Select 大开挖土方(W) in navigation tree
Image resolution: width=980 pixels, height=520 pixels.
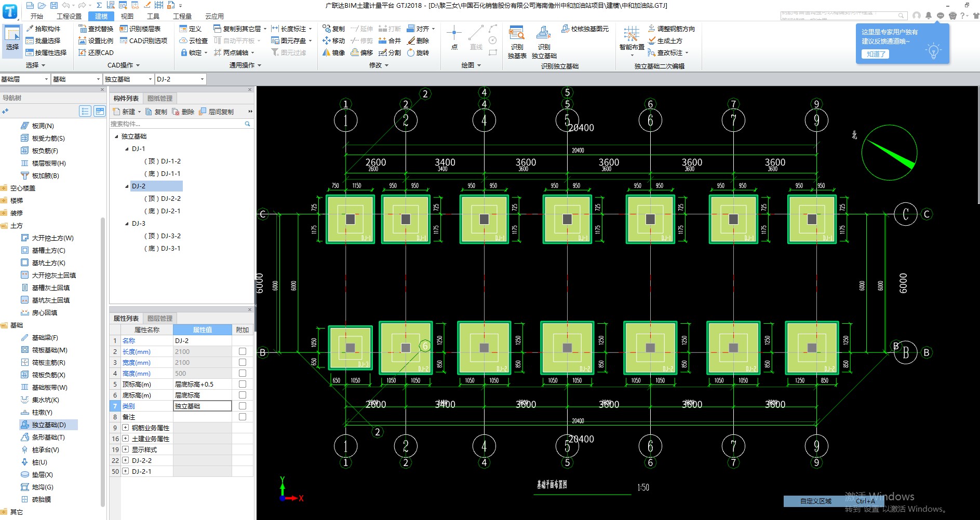click(x=47, y=238)
